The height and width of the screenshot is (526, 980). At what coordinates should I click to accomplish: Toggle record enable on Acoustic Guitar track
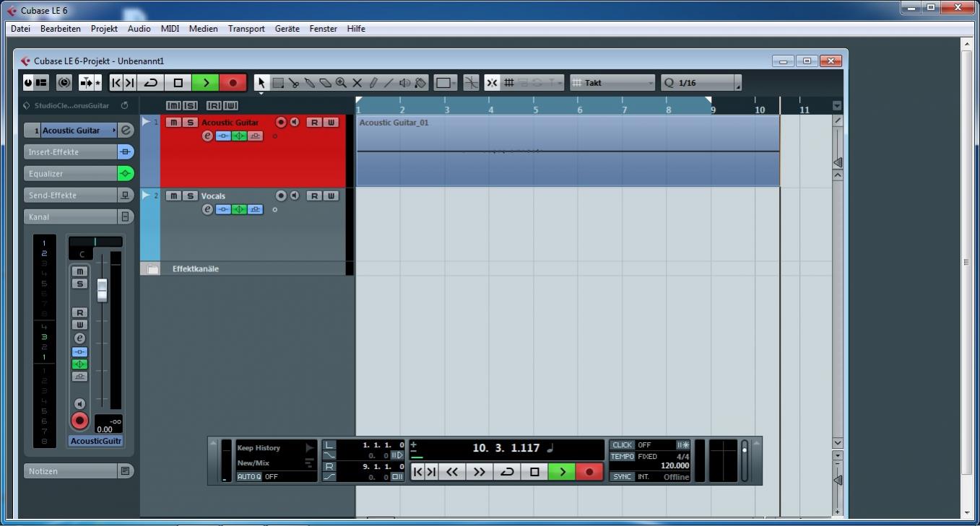(x=281, y=123)
